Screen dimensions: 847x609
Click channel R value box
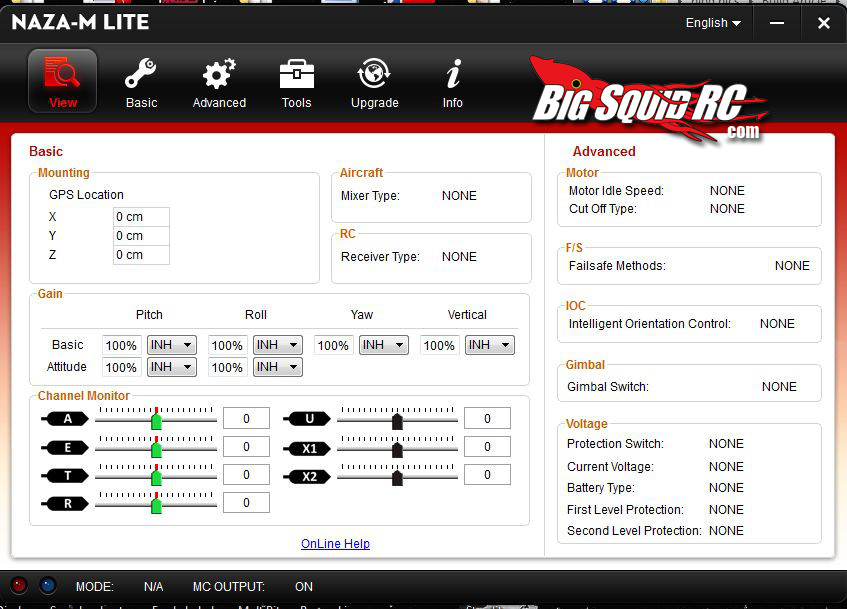tap(246, 503)
